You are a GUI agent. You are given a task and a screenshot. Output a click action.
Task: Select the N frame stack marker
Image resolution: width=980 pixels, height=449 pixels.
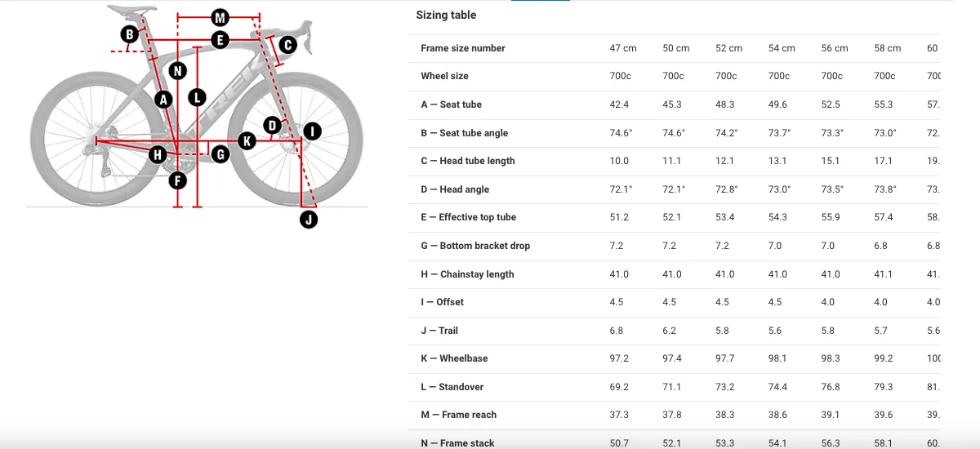point(178,71)
